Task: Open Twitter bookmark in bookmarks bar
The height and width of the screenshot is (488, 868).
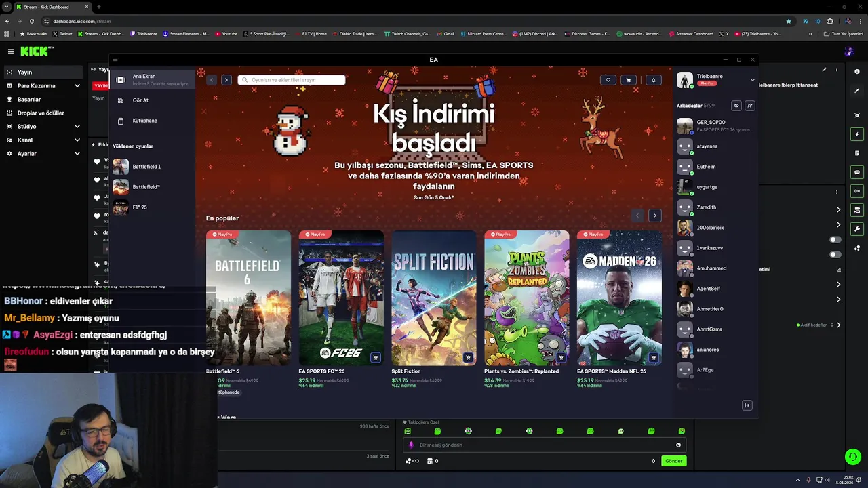Action: click(x=62, y=34)
